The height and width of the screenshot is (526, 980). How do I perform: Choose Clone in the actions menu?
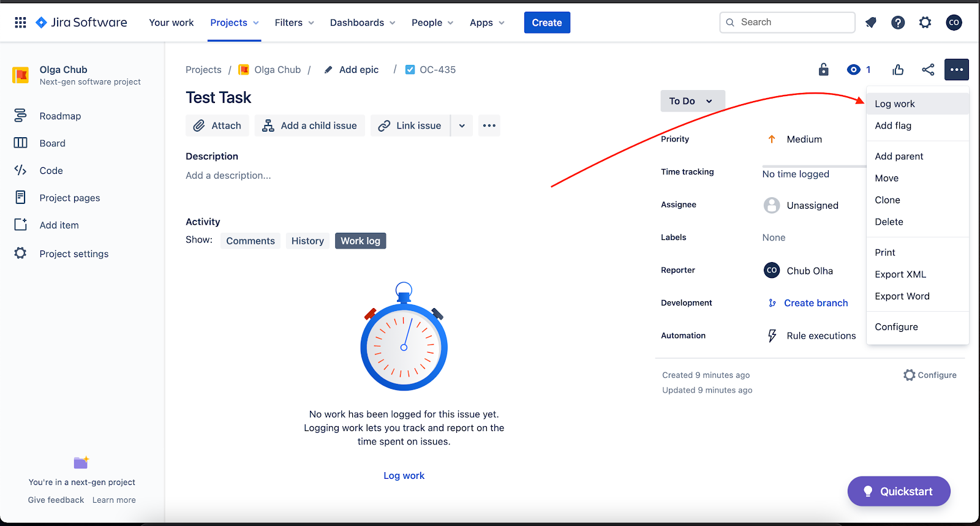pyautogui.click(x=887, y=200)
